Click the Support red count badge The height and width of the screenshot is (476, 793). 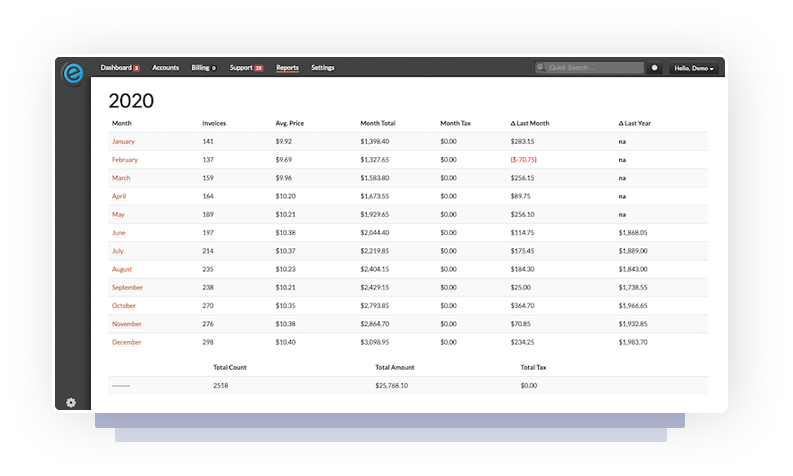[x=258, y=68]
